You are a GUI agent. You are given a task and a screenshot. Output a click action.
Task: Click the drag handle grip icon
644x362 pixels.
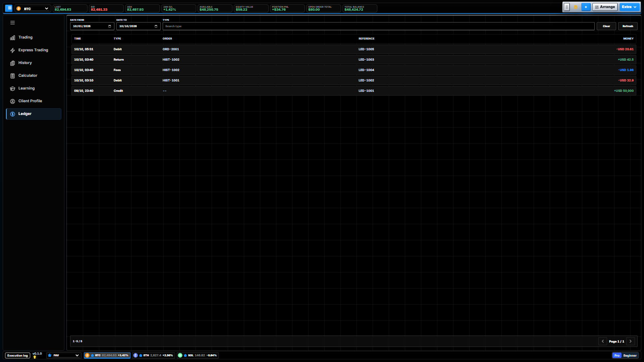(567, 7)
